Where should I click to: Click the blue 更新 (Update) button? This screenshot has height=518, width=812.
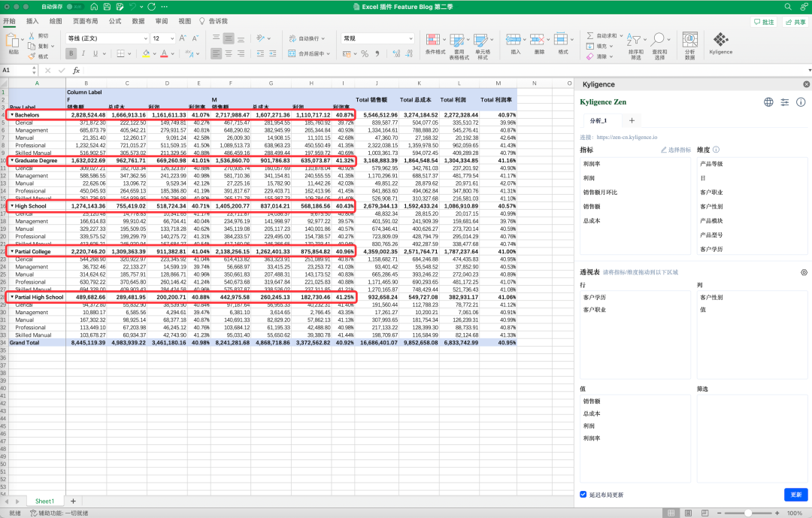tap(795, 495)
